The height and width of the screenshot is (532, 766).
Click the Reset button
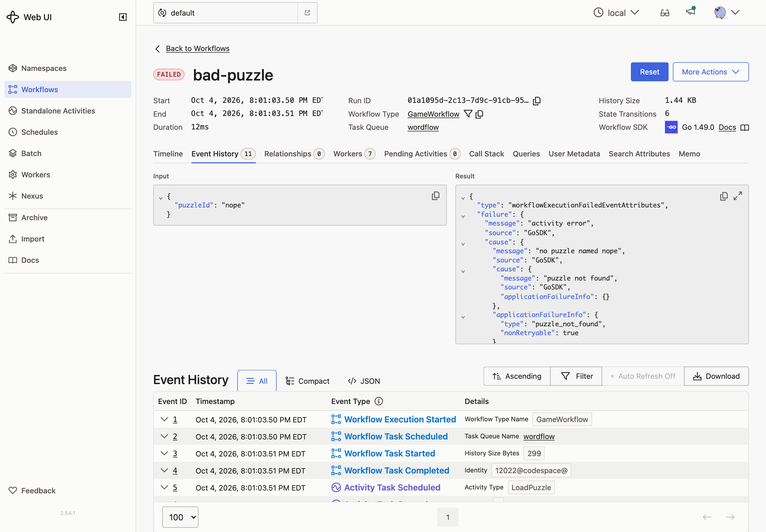[649, 72]
